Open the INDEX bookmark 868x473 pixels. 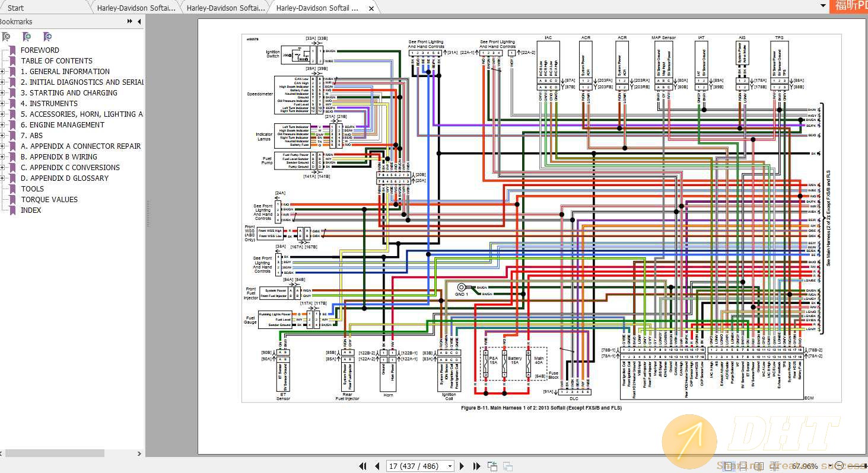[31, 210]
